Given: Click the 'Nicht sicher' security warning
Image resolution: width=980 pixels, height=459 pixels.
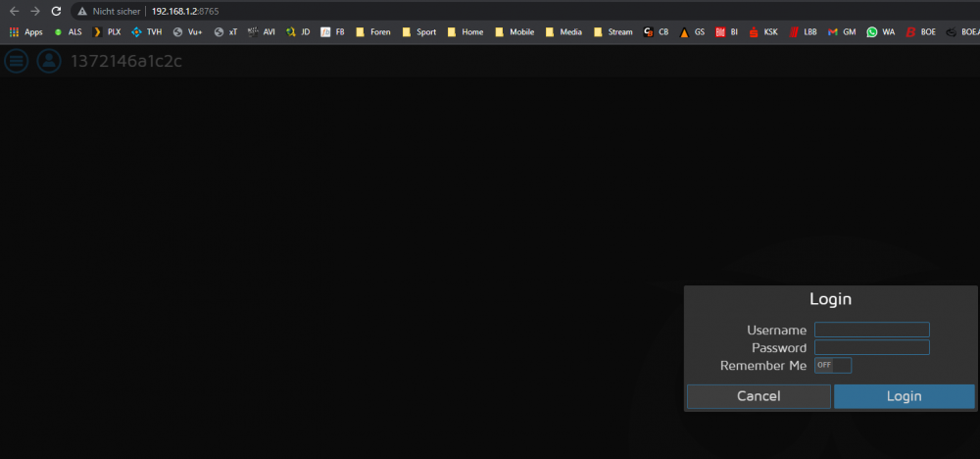Looking at the screenshot, I should [110, 11].
